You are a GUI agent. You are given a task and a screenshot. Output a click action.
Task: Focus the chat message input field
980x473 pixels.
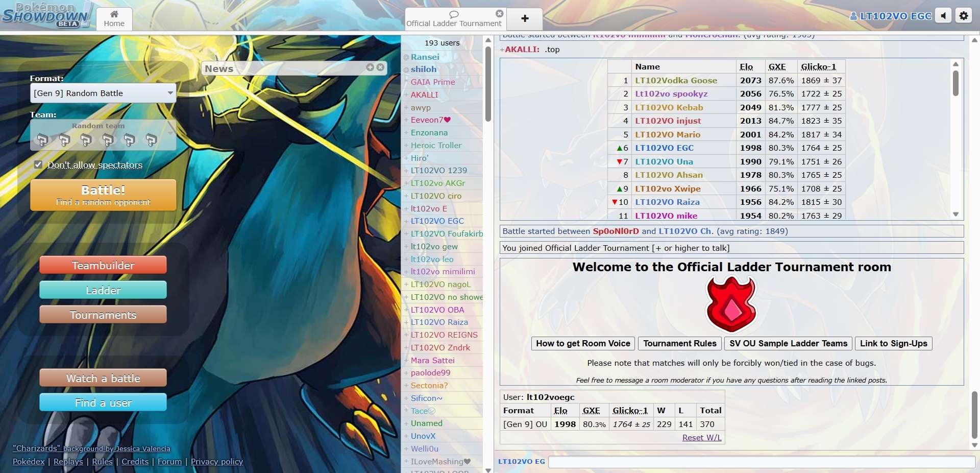pos(762,462)
